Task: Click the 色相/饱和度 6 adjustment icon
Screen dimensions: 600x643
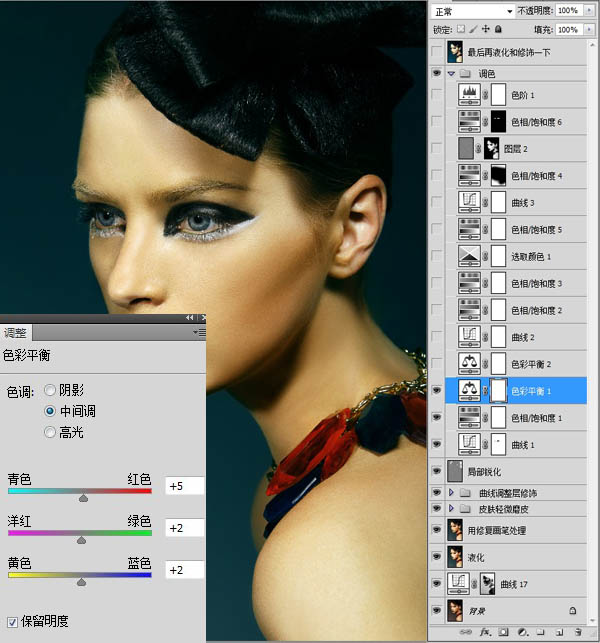Action: pos(469,121)
